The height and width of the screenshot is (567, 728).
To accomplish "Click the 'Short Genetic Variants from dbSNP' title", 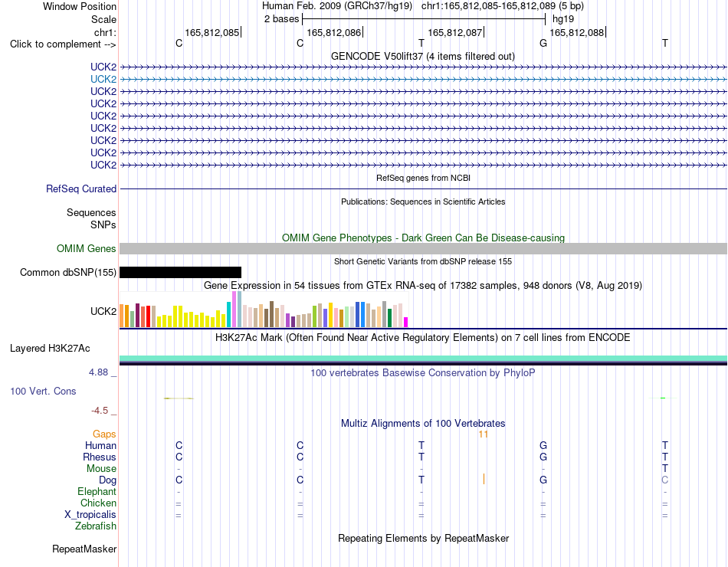I will point(423,261).
